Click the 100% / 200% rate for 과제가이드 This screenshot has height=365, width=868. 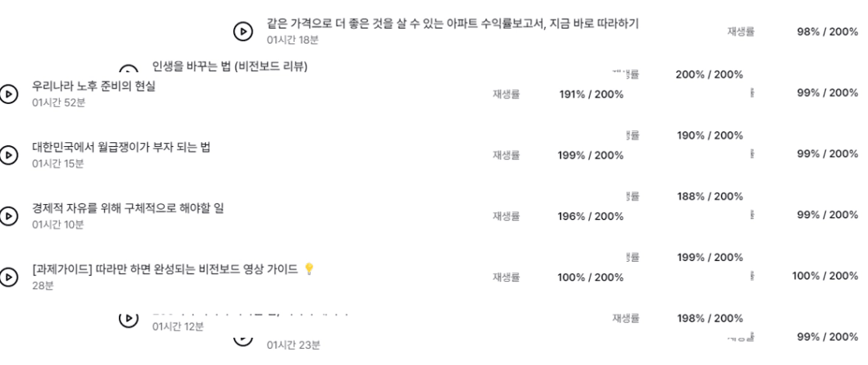click(x=590, y=277)
